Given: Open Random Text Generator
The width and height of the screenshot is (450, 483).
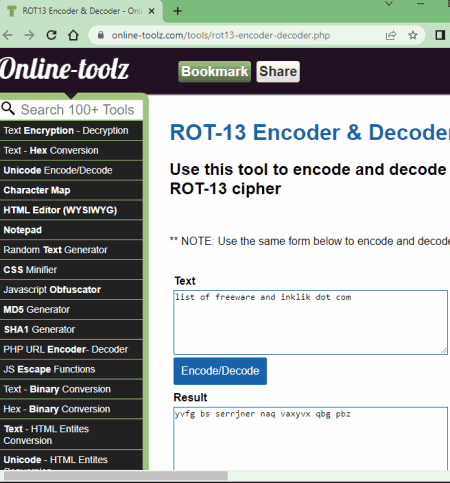Looking at the screenshot, I should (x=71, y=250).
